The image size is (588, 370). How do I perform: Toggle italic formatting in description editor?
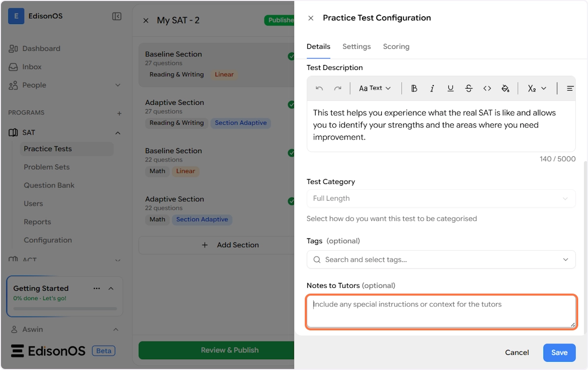432,89
